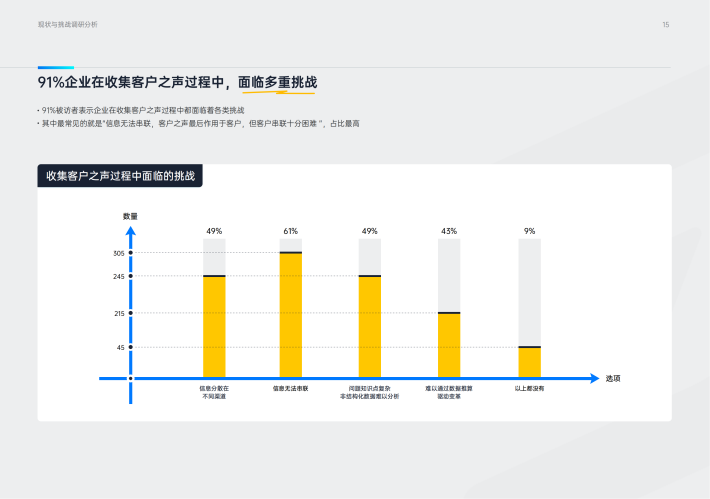Click the category label 难以通过数据驱动驱动变革
710x499 pixels.
pos(449,391)
